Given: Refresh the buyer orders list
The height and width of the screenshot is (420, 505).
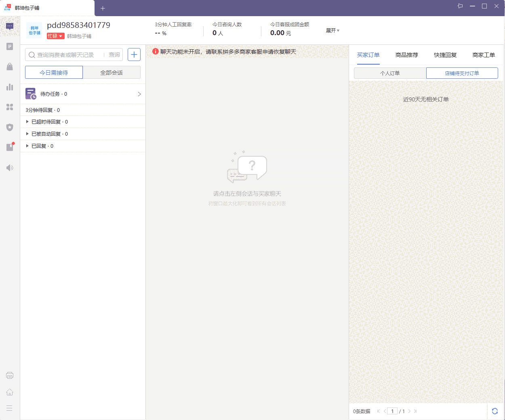Looking at the screenshot, I should (494, 411).
